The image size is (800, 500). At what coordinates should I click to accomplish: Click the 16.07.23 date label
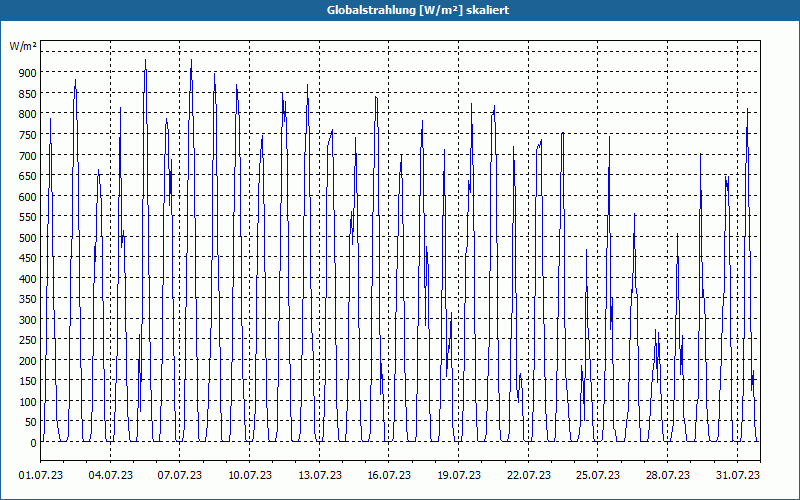[x=389, y=475]
